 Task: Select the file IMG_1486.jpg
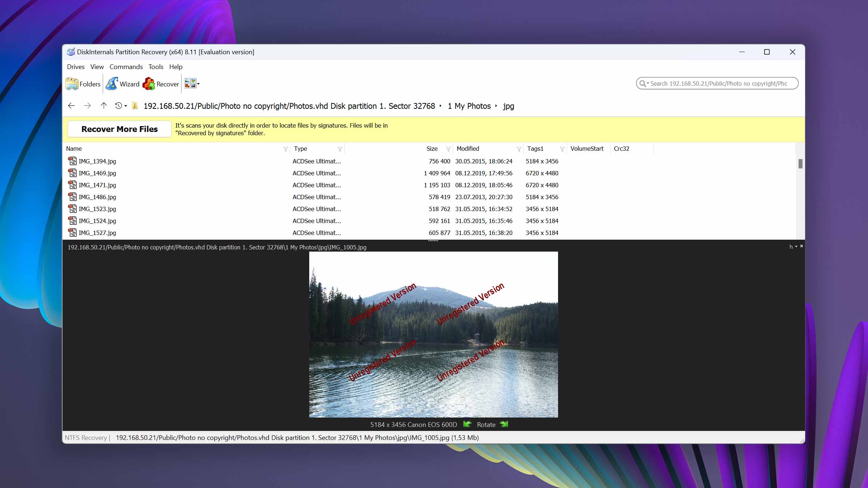97,197
